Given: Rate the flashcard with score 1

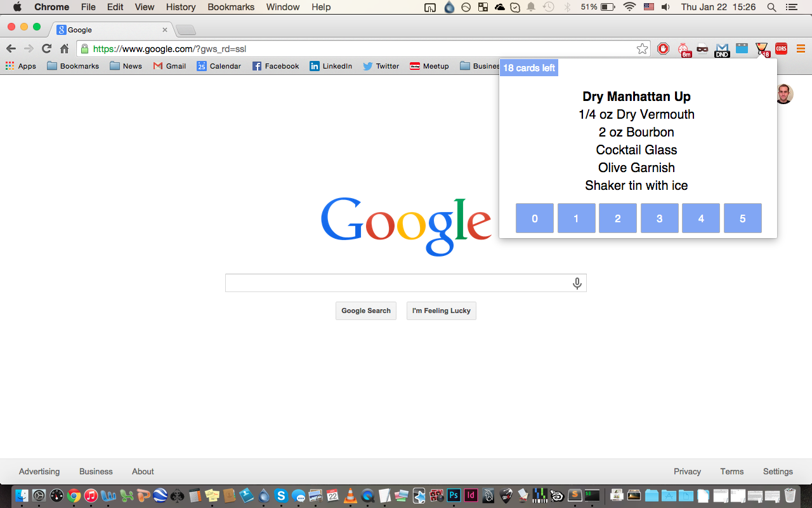Looking at the screenshot, I should tap(576, 218).
